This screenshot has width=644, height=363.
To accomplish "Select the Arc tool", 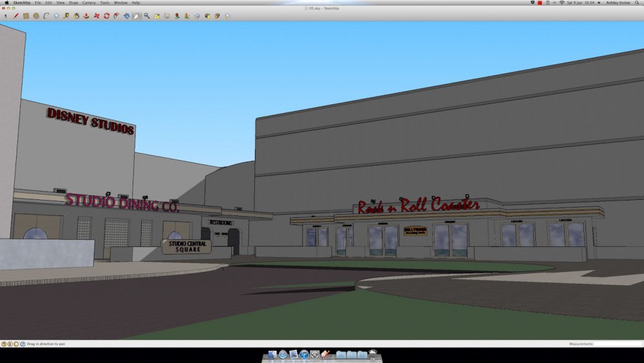I will pyautogui.click(x=46, y=16).
